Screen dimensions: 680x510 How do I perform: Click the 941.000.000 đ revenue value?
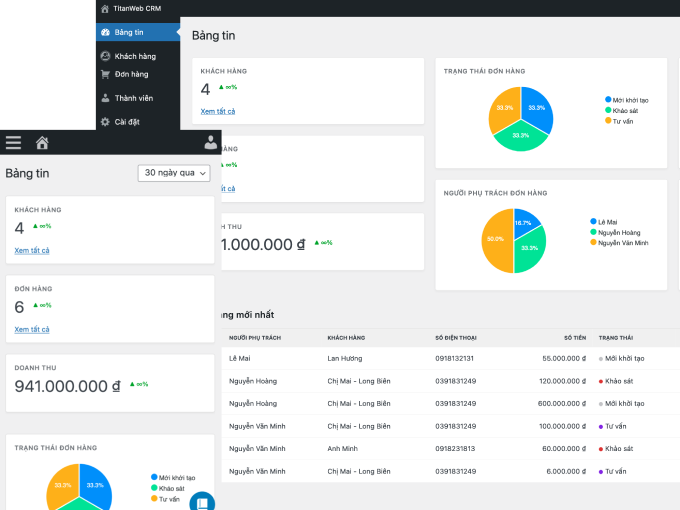pyautogui.click(x=68, y=386)
